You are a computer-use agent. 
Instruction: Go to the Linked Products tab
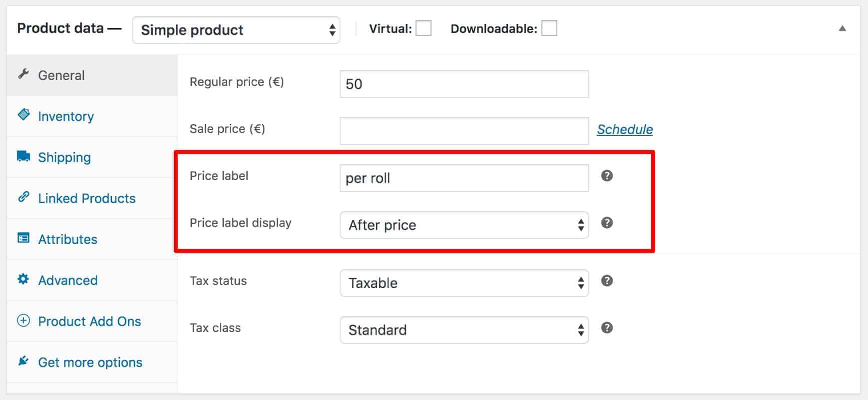(92, 198)
